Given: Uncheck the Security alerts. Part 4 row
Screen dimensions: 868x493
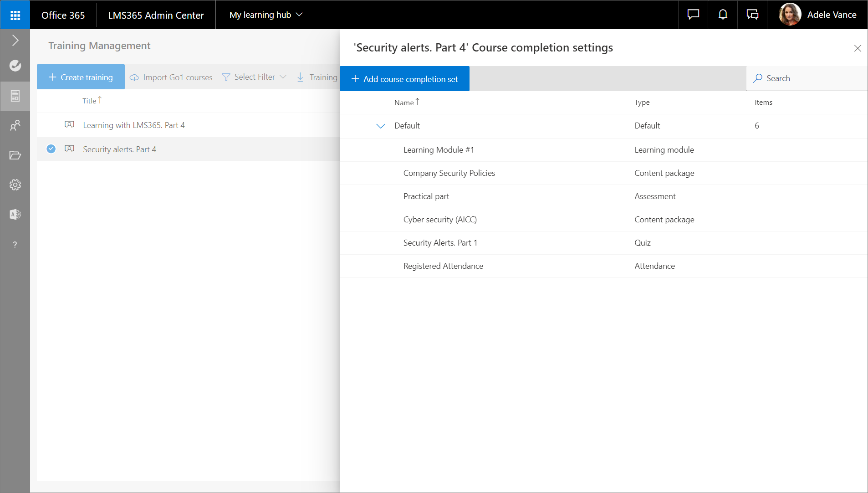Looking at the screenshot, I should coord(51,149).
